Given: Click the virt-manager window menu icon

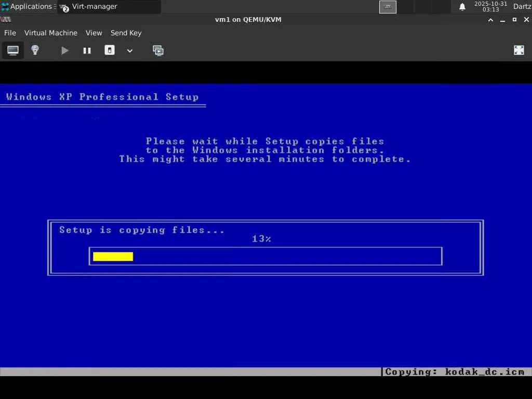Looking at the screenshot, I should click(6, 20).
